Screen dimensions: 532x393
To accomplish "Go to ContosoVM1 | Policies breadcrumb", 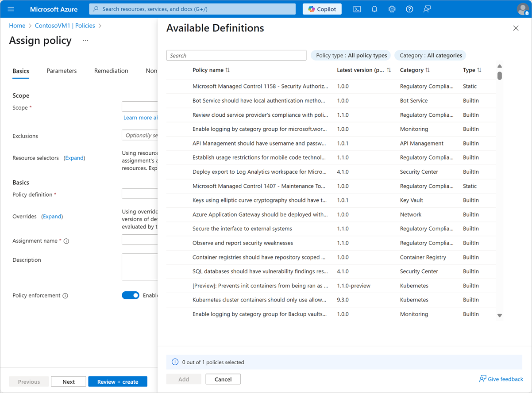I will pos(65,26).
